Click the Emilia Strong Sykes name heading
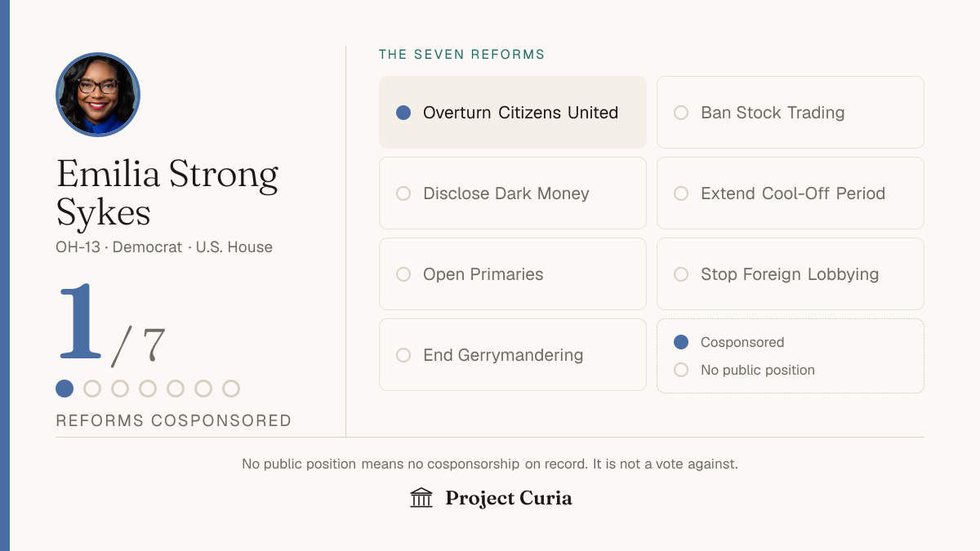This screenshot has height=551, width=980. [167, 193]
